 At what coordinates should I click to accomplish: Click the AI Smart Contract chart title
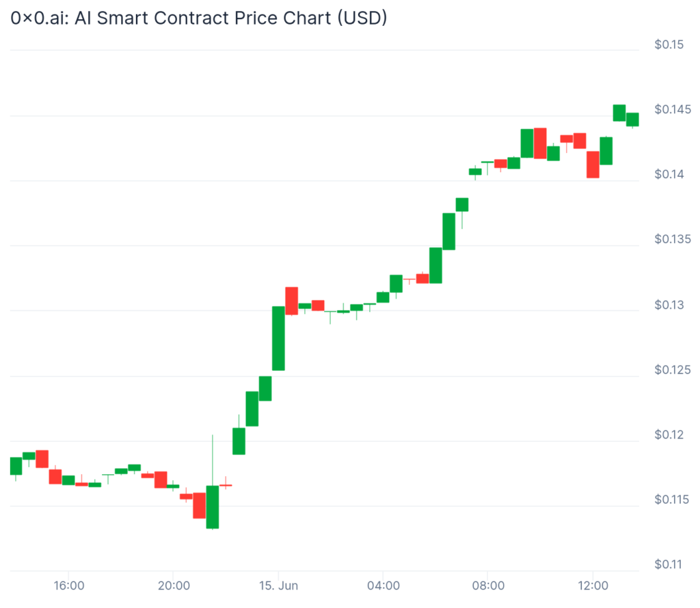pyautogui.click(x=199, y=18)
